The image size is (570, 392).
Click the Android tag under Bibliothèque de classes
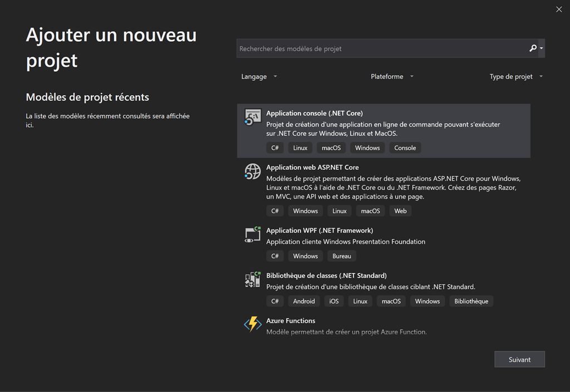click(303, 301)
